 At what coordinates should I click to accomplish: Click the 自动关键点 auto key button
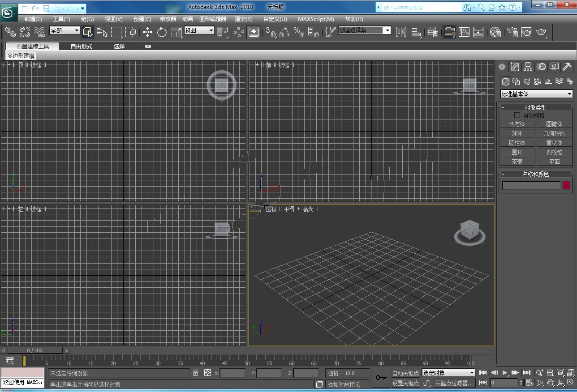coord(406,373)
